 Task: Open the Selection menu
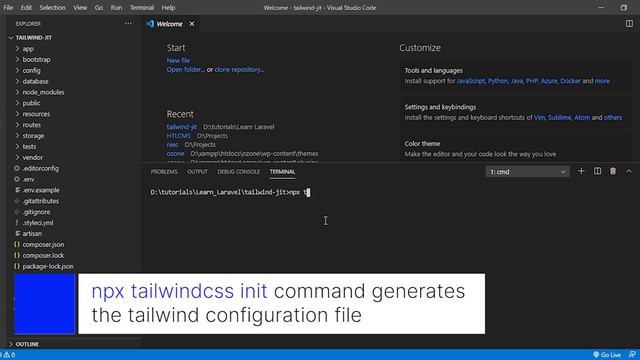click(52, 8)
